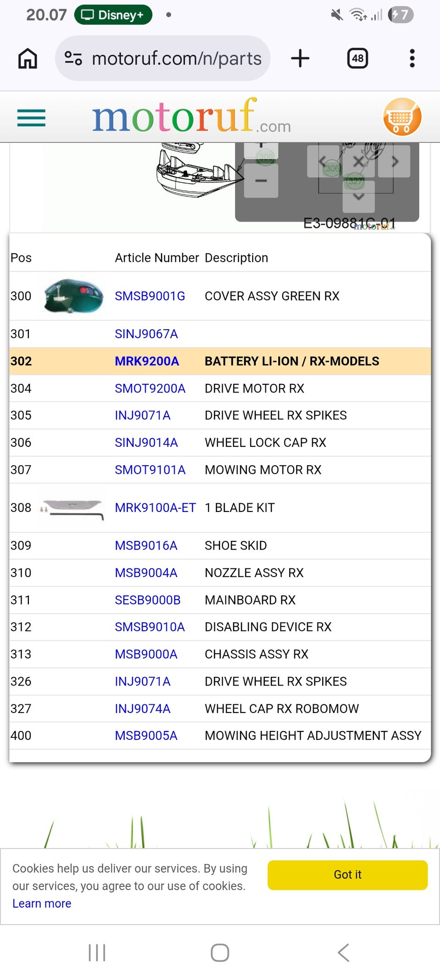Reset diagram view with X button
The image size is (440, 980).
(358, 161)
